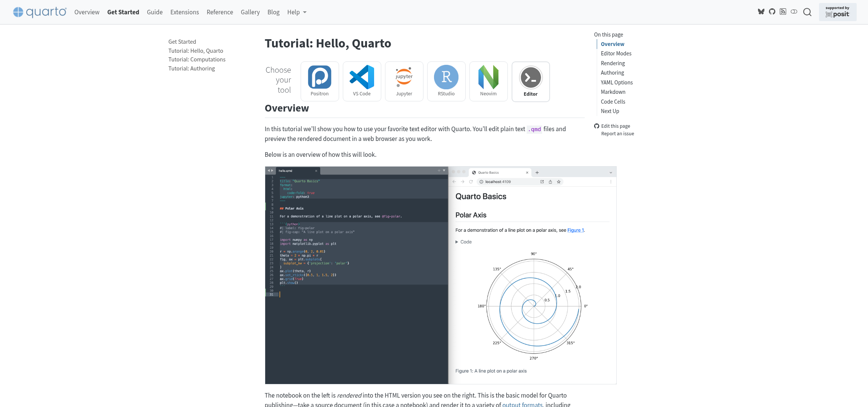This screenshot has height=407, width=868.
Task: Choose the Editor terminal option
Action: [x=530, y=81]
